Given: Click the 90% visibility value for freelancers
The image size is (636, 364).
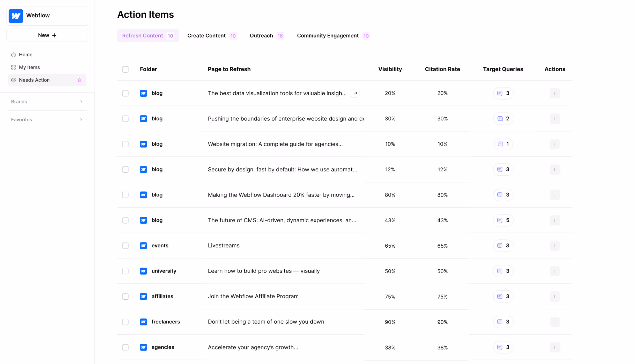Looking at the screenshot, I should (x=390, y=322).
